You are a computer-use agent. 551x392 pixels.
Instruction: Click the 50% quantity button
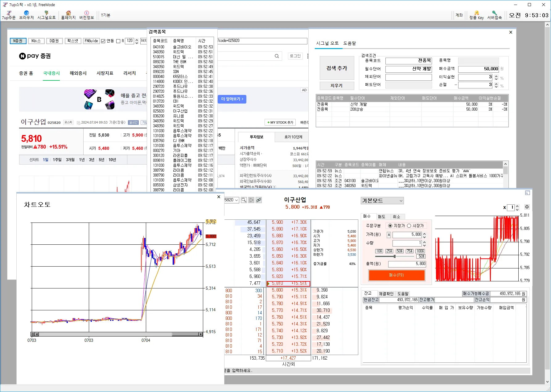(x=400, y=251)
